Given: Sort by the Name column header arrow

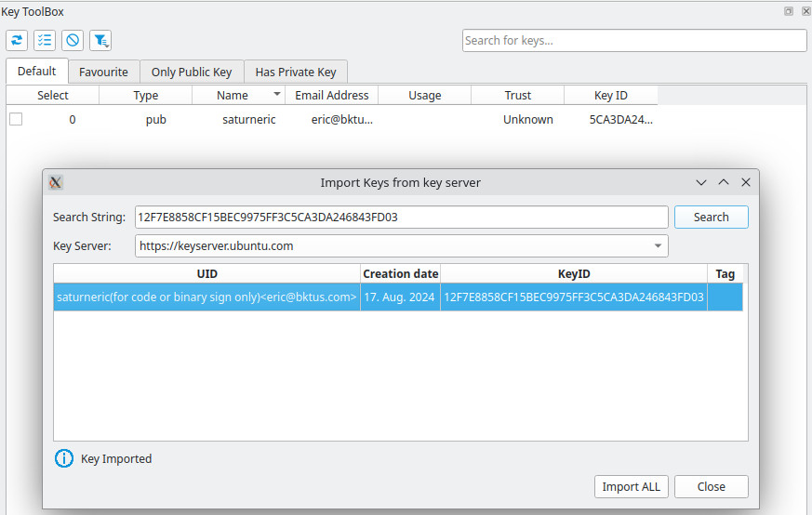Looking at the screenshot, I should (276, 95).
